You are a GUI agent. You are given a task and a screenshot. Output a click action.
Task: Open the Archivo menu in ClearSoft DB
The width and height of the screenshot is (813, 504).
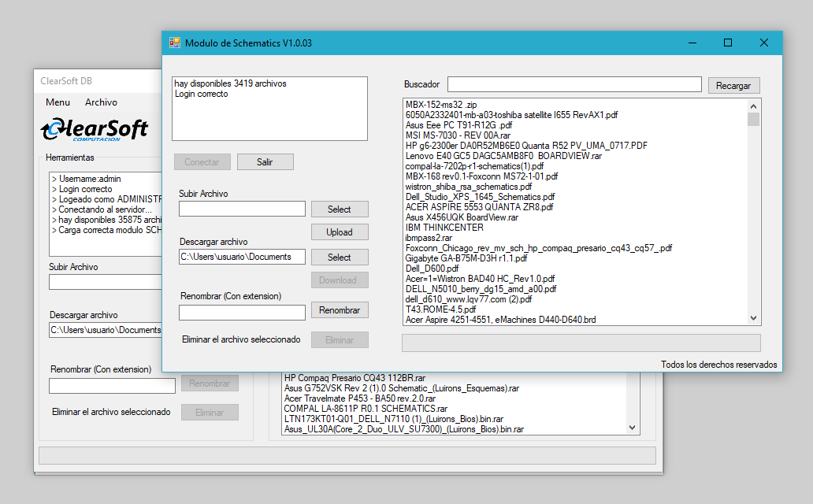pos(101,102)
